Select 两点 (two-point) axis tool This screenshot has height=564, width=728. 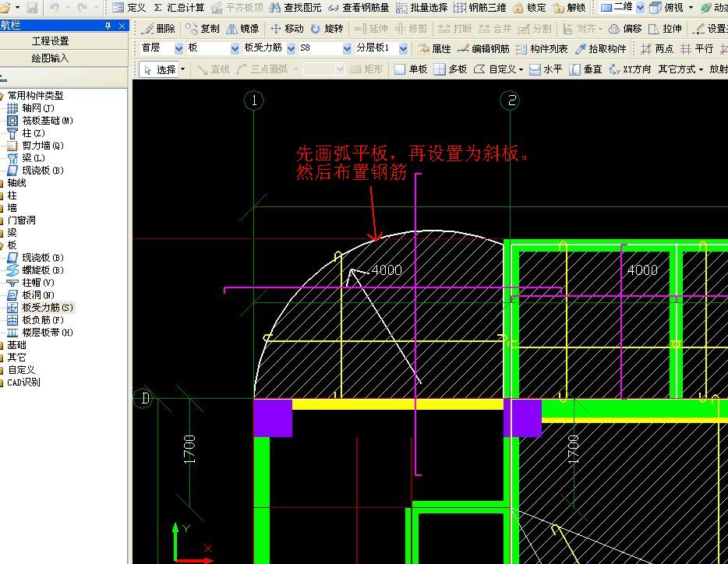point(657,49)
